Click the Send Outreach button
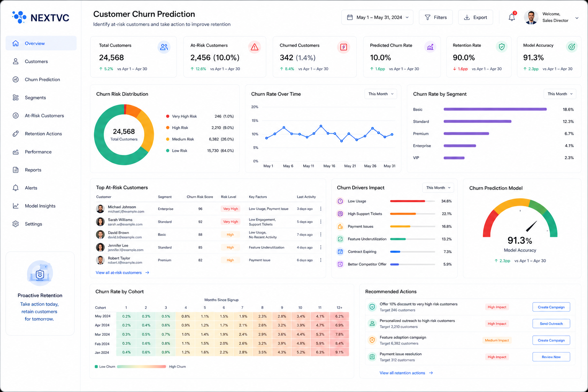The image size is (588, 392). (x=551, y=323)
